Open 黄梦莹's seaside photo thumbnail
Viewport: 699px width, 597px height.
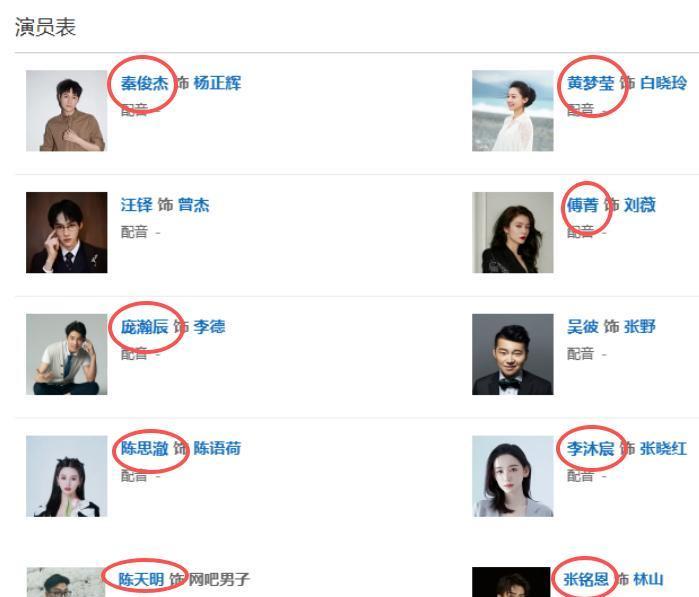click(513, 111)
